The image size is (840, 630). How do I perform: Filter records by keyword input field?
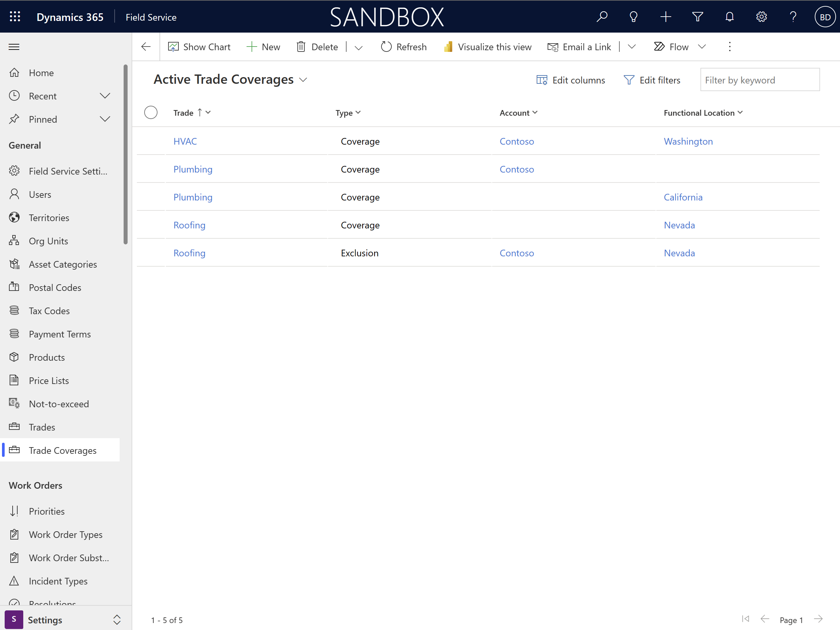(x=759, y=79)
